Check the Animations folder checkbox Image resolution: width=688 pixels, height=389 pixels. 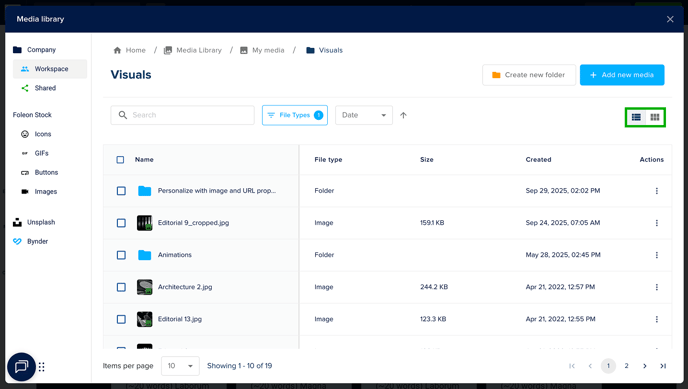(x=121, y=255)
